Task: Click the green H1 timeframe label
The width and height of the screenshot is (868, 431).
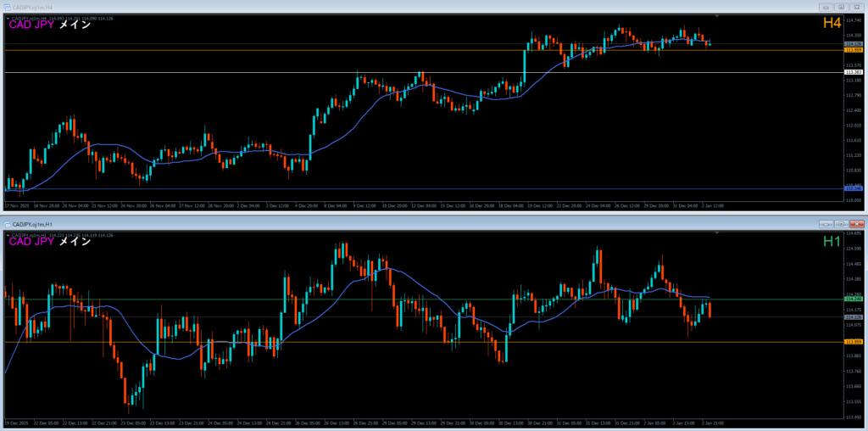Action: [831, 242]
